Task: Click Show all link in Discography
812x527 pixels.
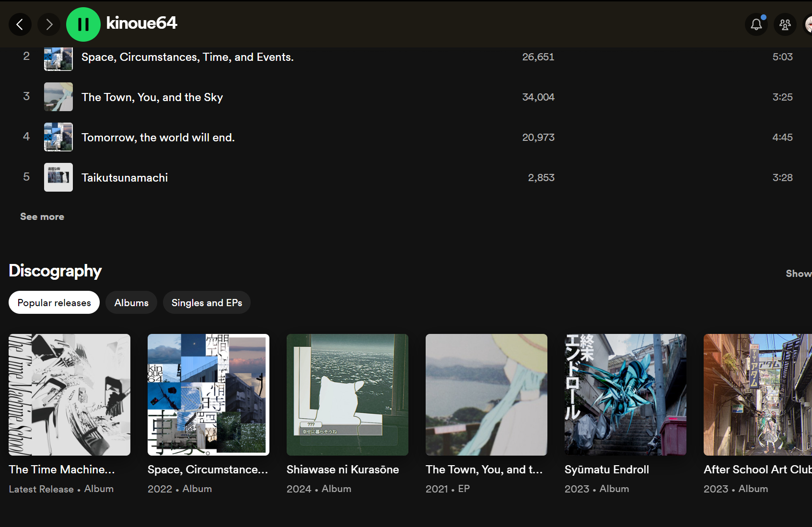Action: (x=798, y=274)
